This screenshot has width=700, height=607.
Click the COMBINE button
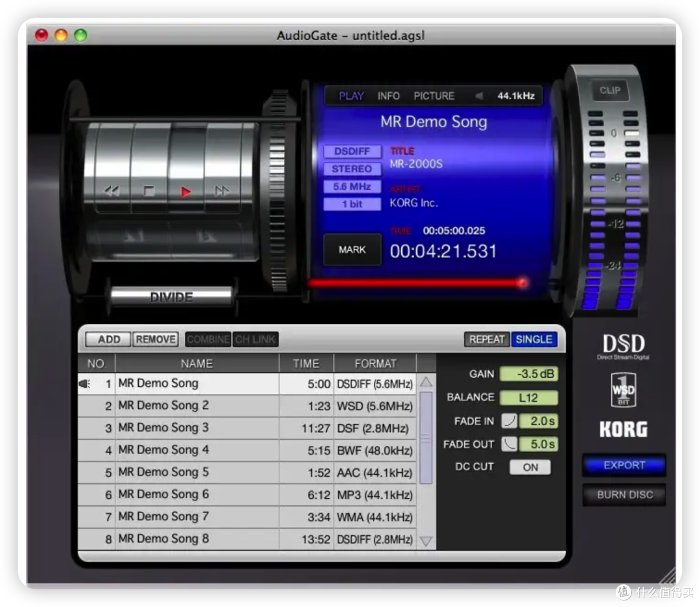pos(208,339)
